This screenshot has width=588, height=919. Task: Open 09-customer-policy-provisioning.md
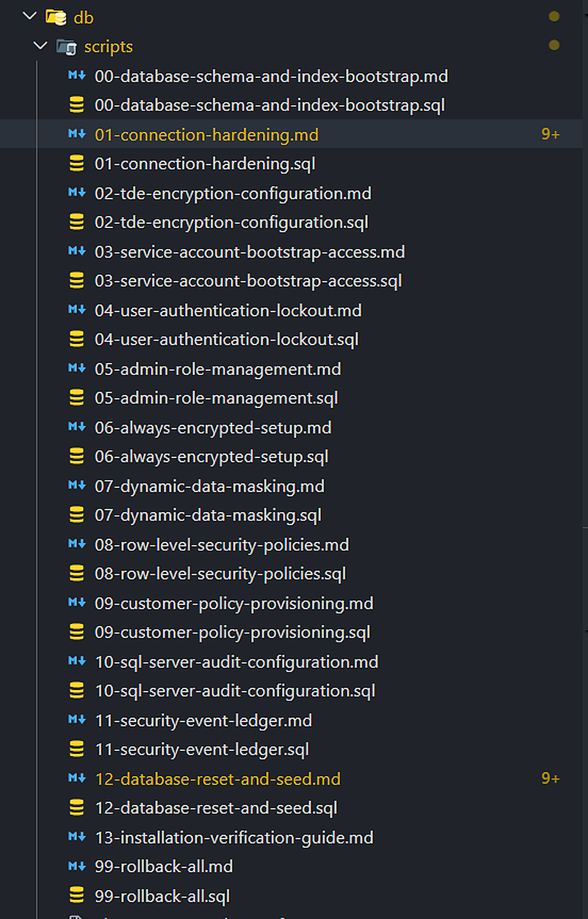pyautogui.click(x=234, y=604)
